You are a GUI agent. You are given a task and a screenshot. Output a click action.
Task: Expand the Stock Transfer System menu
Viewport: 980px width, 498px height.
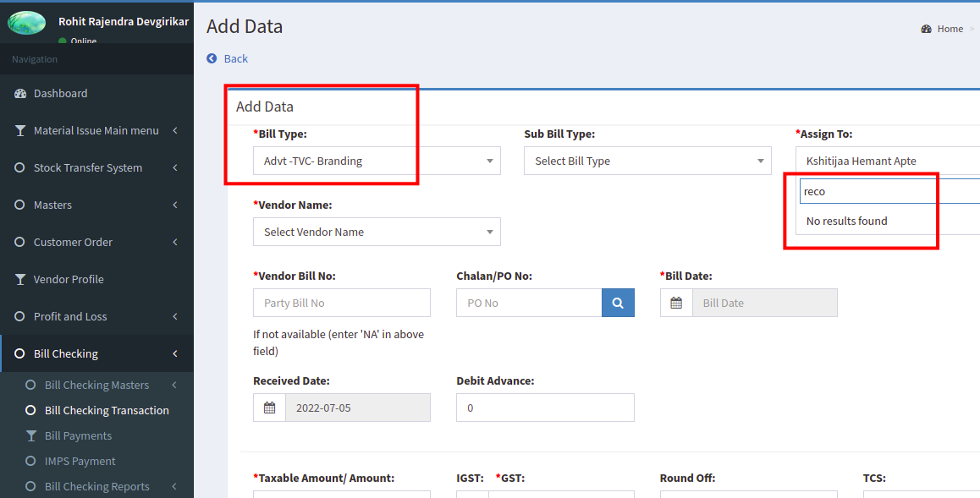click(96, 168)
